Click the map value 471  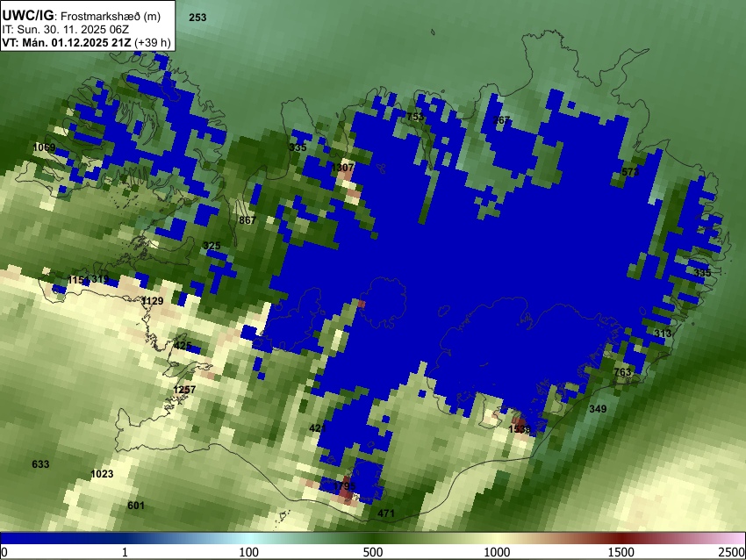click(386, 513)
